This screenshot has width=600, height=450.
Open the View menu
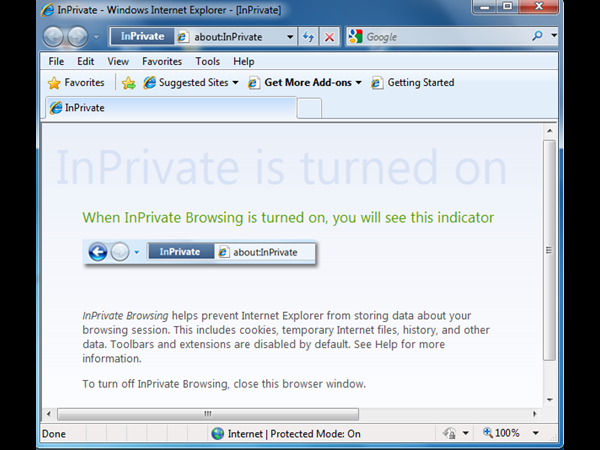118,62
